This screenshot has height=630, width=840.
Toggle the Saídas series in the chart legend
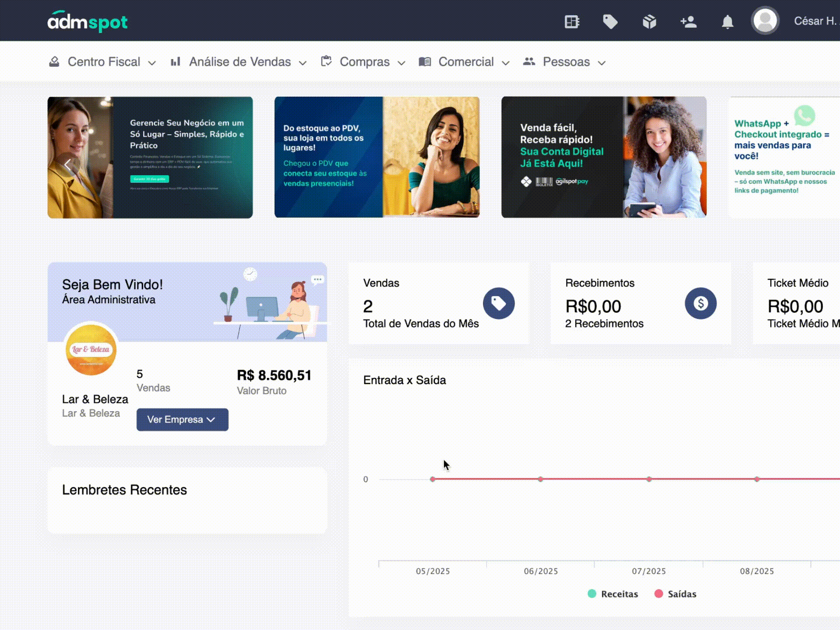point(676,594)
